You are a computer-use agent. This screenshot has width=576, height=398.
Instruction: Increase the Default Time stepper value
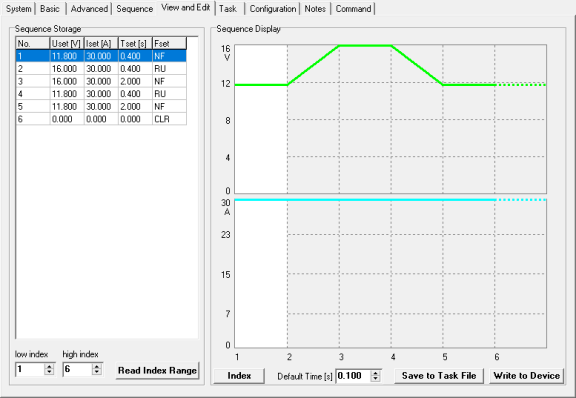tap(375, 373)
